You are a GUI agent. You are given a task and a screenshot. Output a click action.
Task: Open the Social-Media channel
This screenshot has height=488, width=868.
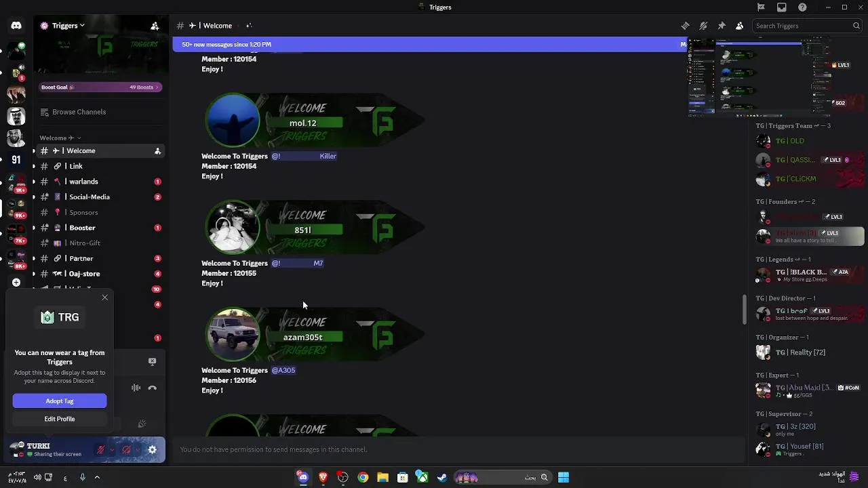pos(99,197)
